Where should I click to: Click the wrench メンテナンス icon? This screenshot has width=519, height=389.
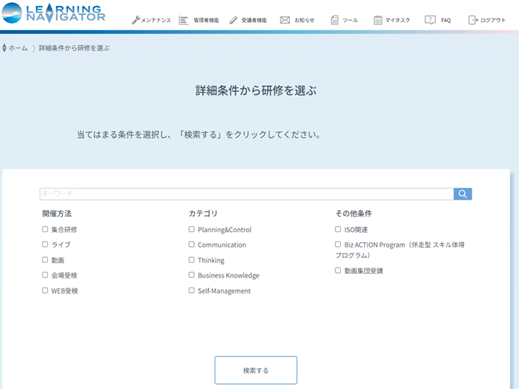pos(136,20)
